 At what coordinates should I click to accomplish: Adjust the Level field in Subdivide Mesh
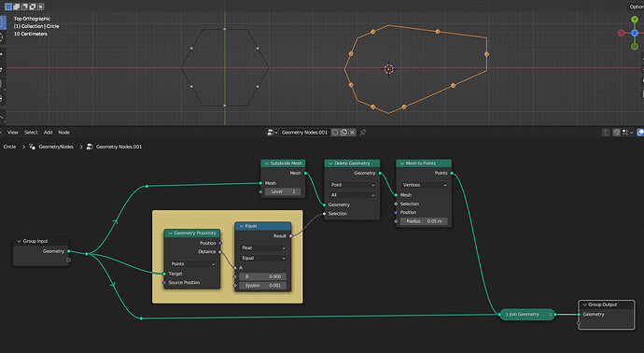tap(283, 191)
